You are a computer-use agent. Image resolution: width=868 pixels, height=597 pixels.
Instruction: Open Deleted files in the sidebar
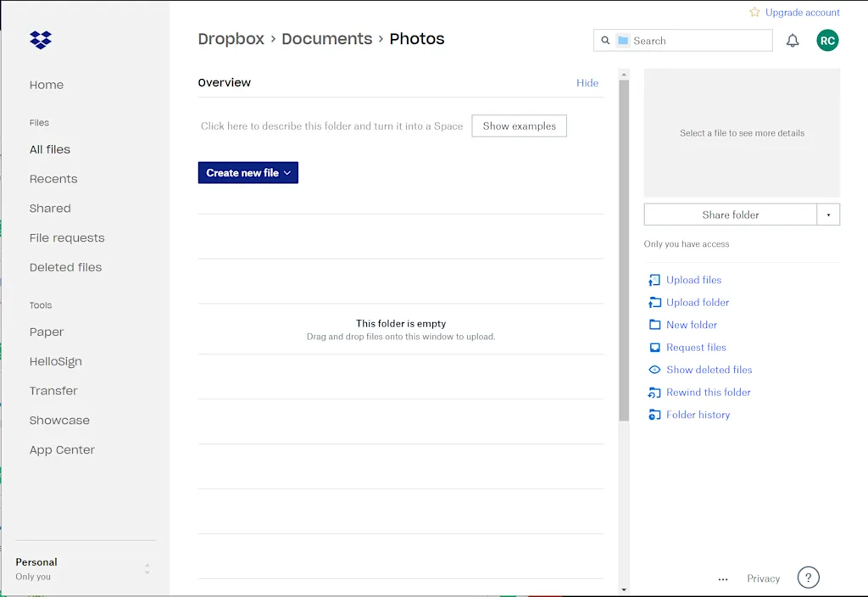pyautogui.click(x=65, y=267)
